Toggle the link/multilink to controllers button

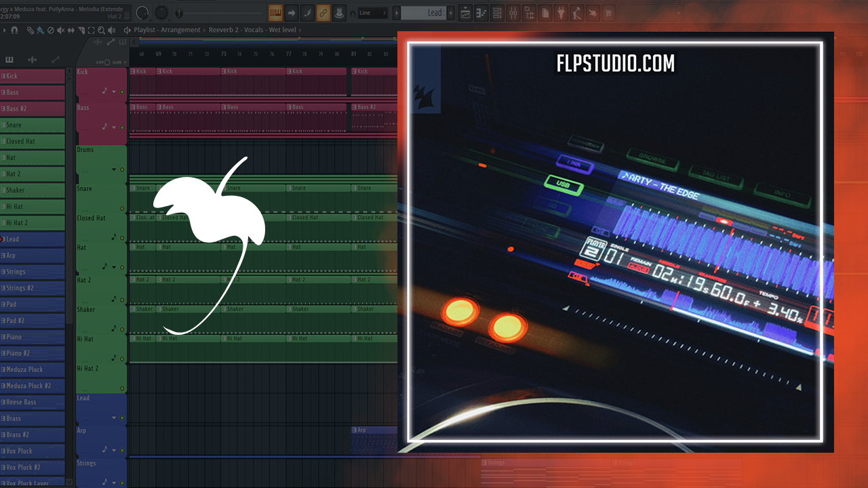323,13
